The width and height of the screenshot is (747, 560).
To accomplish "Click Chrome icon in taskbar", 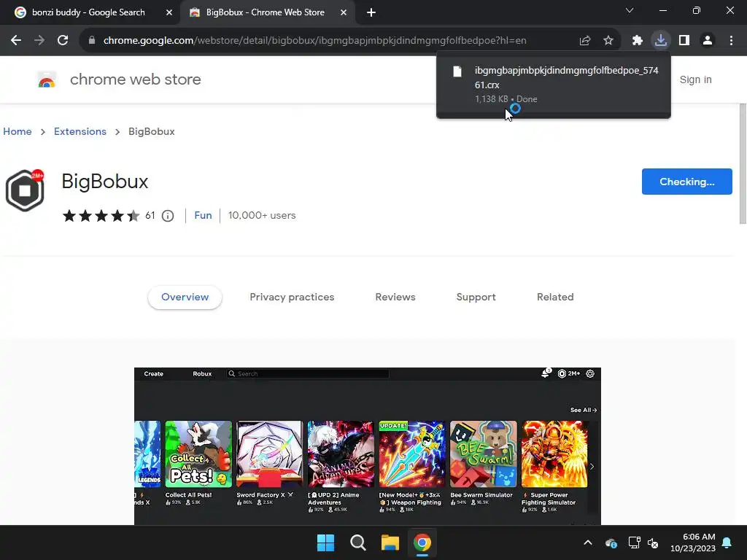I will 422,542.
